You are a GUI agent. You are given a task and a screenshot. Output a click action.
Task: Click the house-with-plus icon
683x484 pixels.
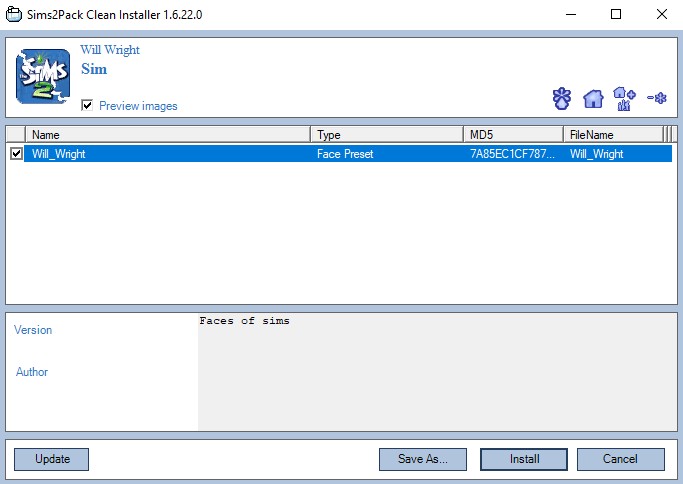click(624, 99)
